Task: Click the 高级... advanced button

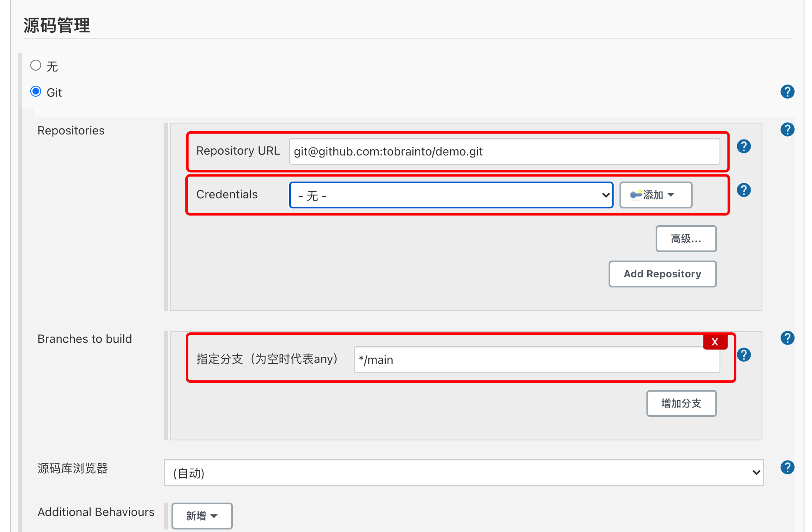Action: click(x=686, y=239)
